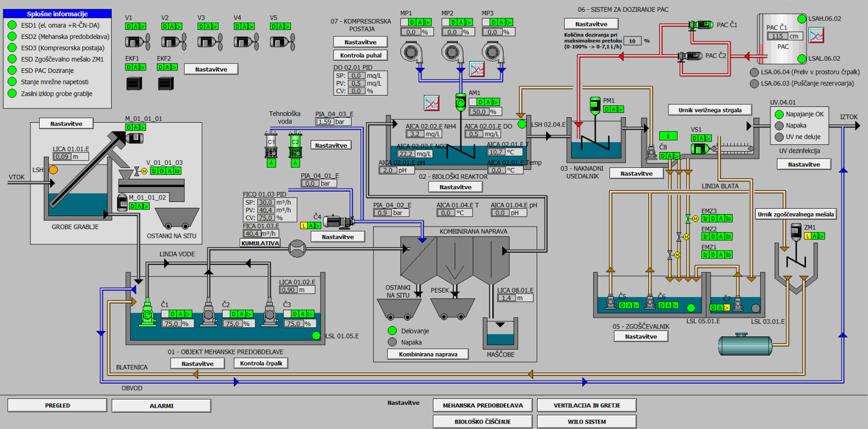
Task: Click the Kontrola puhal button
Action: point(360,55)
